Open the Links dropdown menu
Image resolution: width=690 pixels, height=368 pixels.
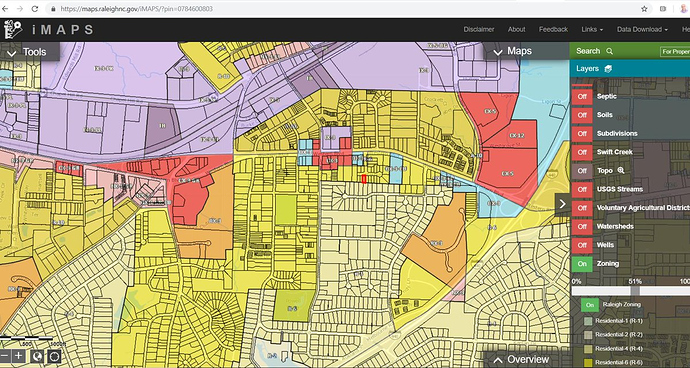(x=592, y=29)
